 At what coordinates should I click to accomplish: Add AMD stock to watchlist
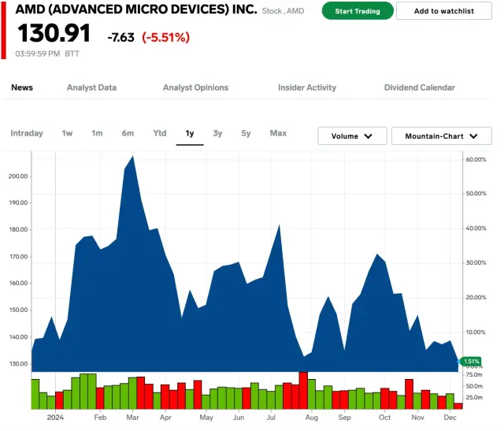pyautogui.click(x=443, y=11)
